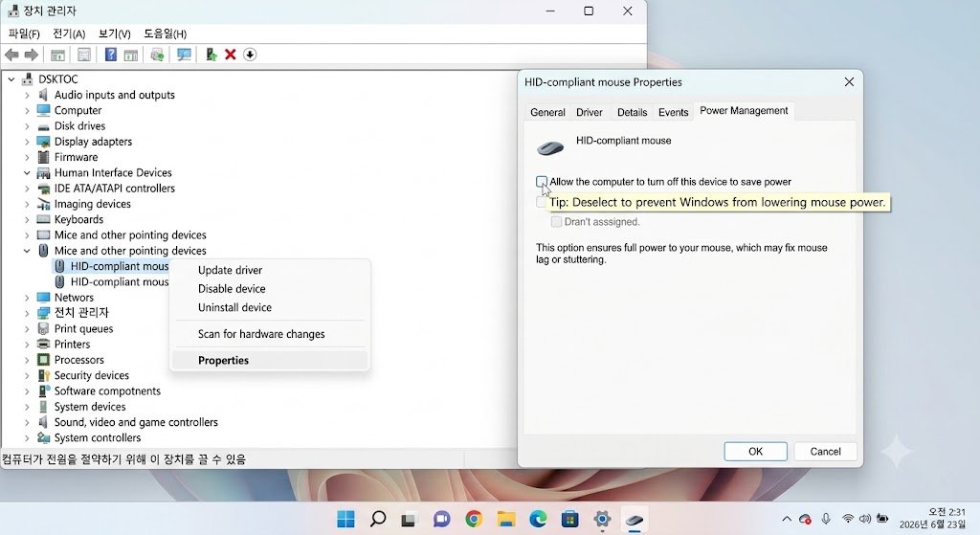Select the Power Management tab
980x535 pixels.
(x=744, y=111)
